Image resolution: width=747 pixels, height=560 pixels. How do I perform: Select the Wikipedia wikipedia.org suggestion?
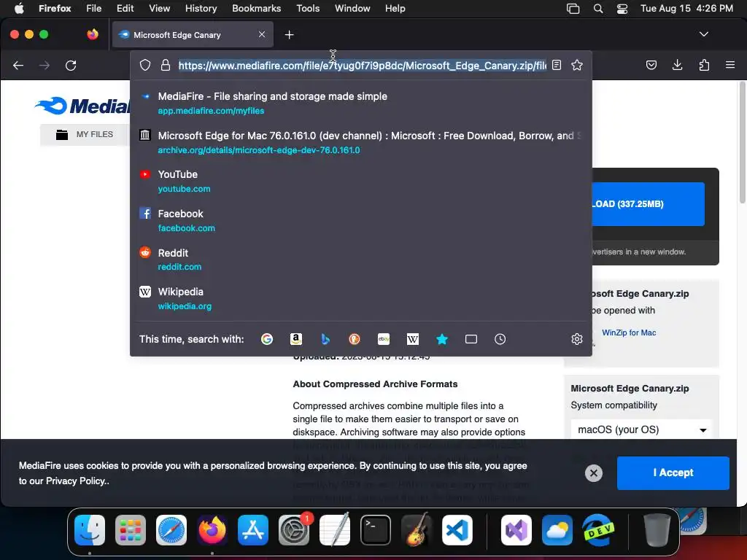[x=360, y=298]
